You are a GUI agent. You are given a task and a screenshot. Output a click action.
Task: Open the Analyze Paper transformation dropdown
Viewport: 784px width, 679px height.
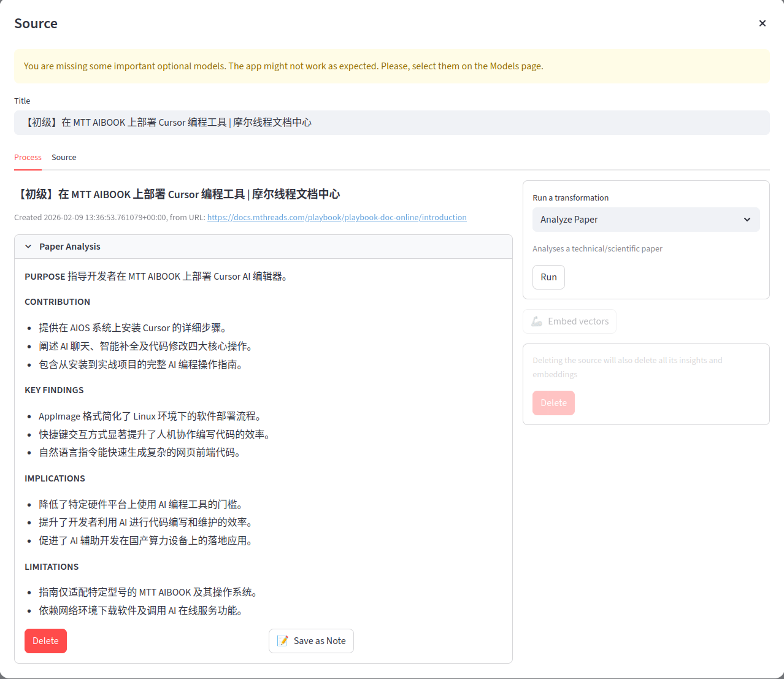(x=646, y=220)
